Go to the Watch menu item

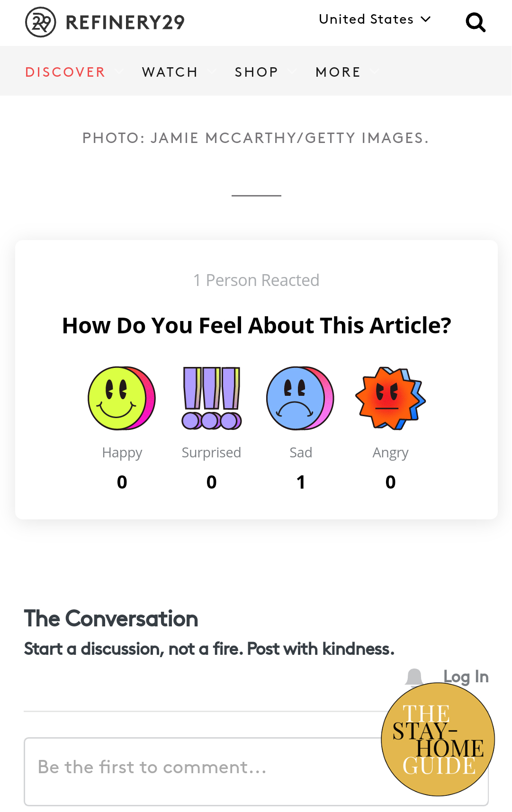[170, 72]
